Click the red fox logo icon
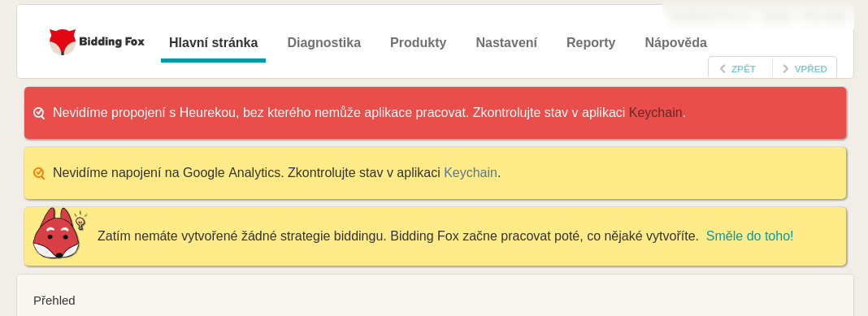The image size is (868, 316). pyautogui.click(x=63, y=42)
